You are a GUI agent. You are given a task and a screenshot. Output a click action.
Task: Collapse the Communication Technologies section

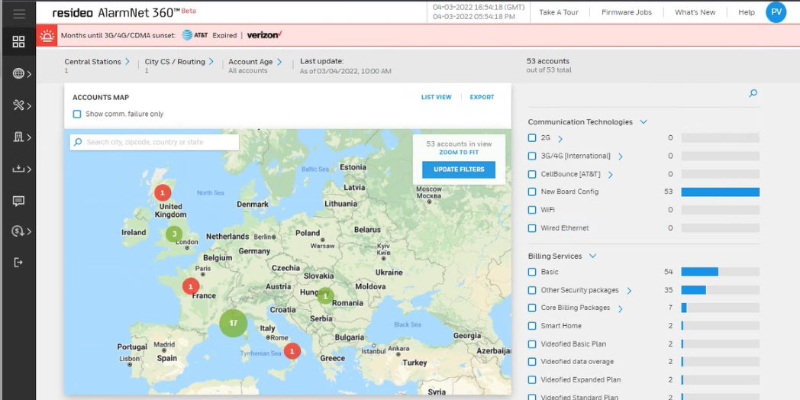[x=643, y=122]
